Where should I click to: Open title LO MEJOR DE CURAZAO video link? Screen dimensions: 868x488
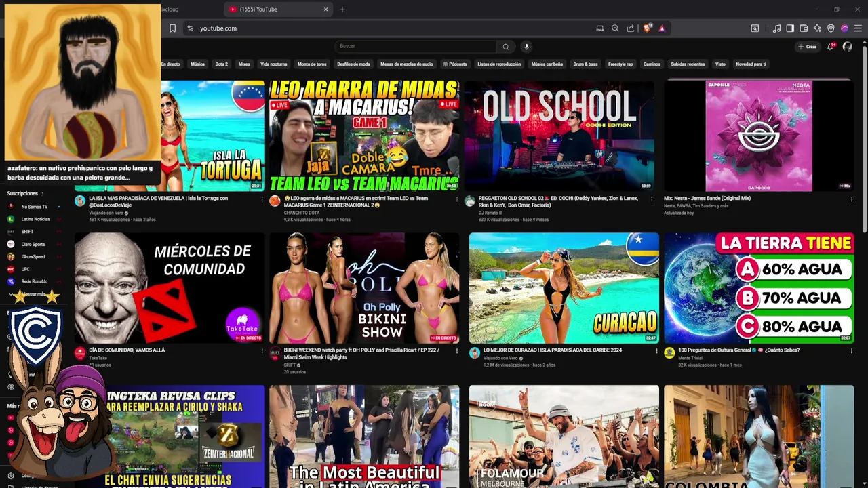tap(552, 350)
